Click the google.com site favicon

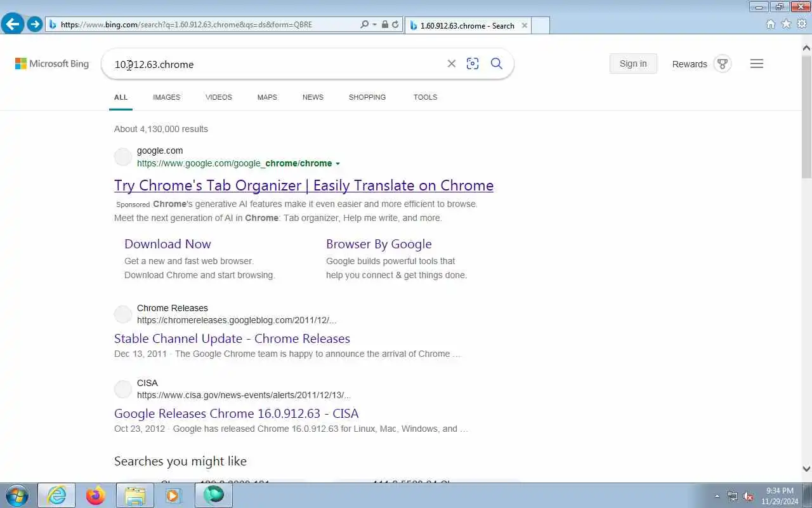(123, 157)
